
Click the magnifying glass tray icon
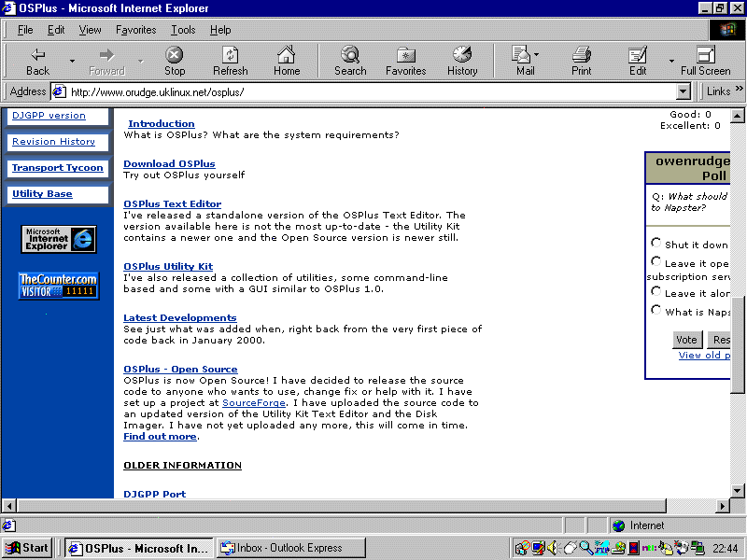[586, 548]
